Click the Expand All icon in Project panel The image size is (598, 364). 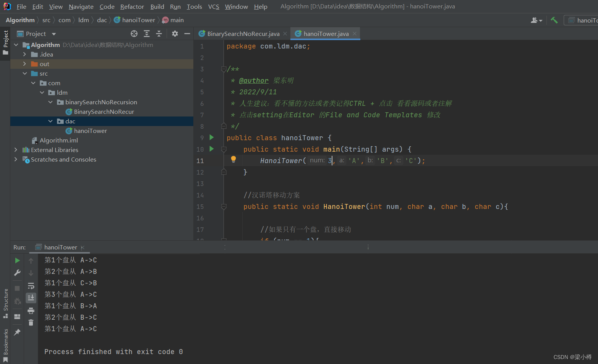click(x=147, y=34)
